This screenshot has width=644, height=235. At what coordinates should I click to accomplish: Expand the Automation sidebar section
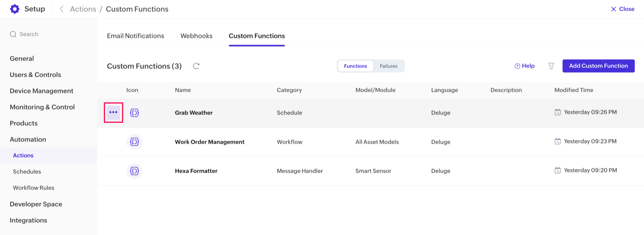point(28,139)
